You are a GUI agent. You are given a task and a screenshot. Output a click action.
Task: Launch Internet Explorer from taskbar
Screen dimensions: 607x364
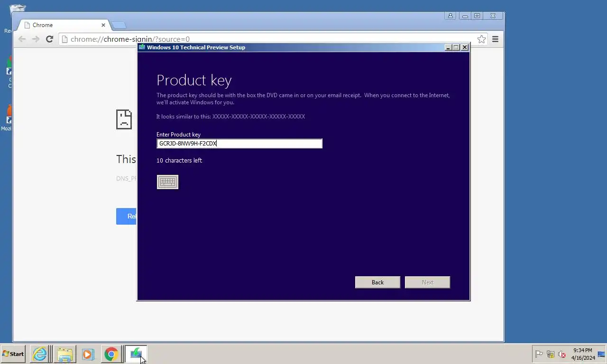pyautogui.click(x=40, y=354)
